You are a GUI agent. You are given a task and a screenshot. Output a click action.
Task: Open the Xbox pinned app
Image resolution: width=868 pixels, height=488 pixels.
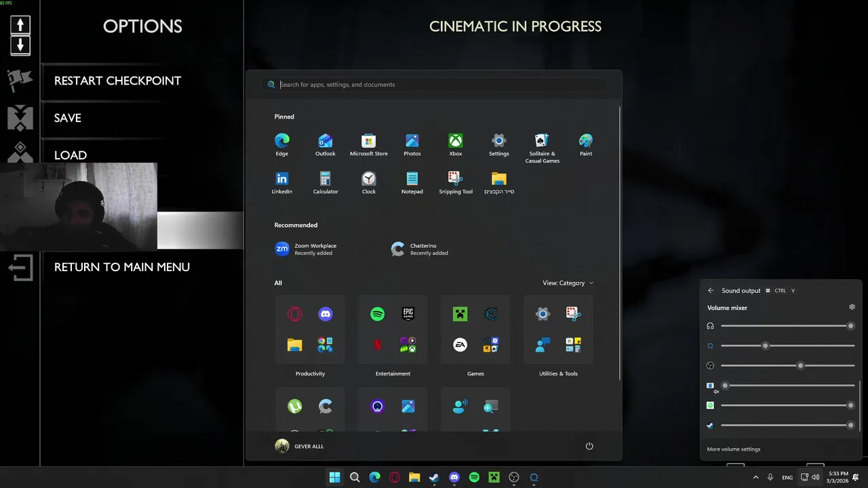tap(456, 144)
